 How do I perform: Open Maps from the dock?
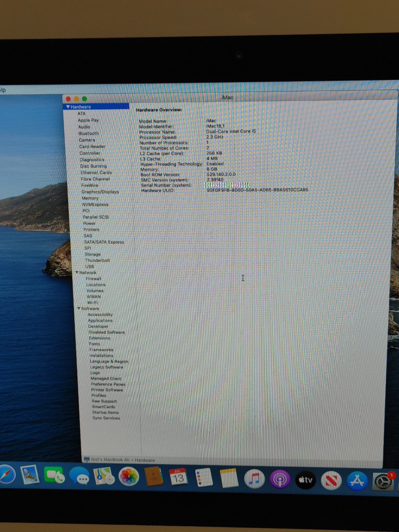(104, 476)
